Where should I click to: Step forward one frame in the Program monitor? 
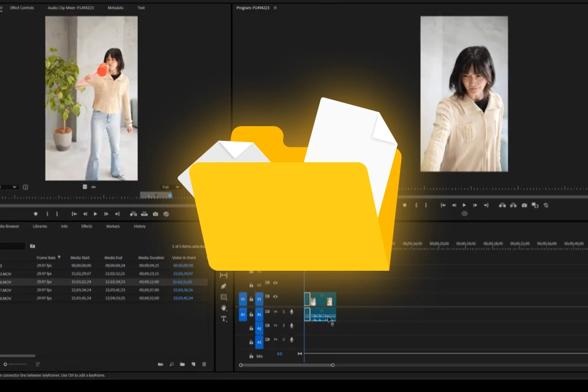(475, 205)
